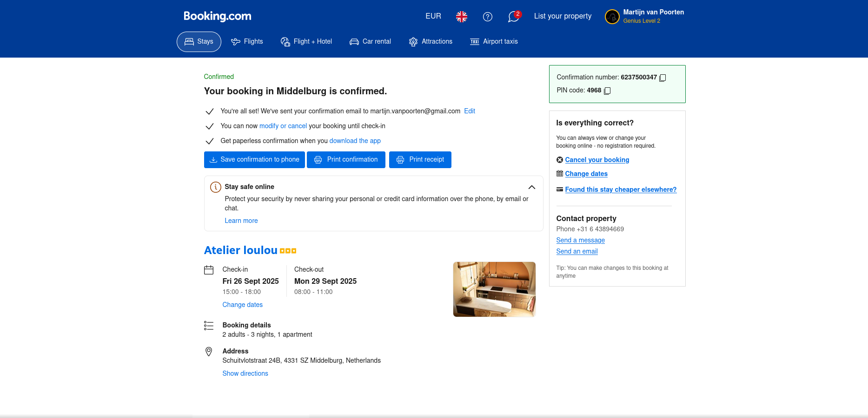This screenshot has height=418, width=868.
Task: Open the Flights tab
Action: (247, 42)
